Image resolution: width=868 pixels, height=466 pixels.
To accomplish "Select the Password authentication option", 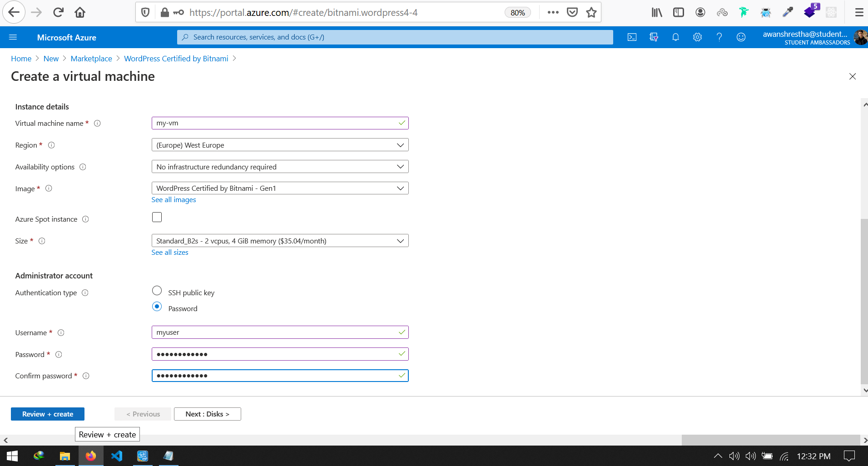I will (x=157, y=307).
